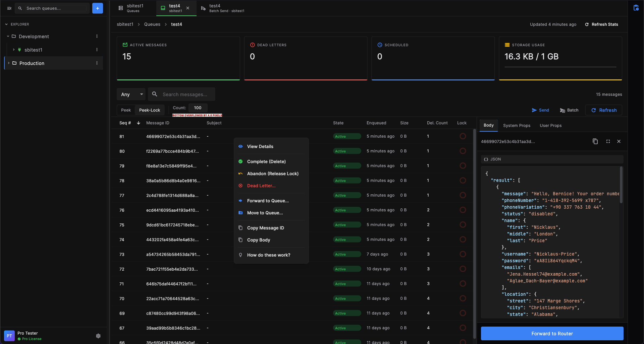Open the Any filter dropdown
This screenshot has width=644, height=344.
(x=131, y=94)
